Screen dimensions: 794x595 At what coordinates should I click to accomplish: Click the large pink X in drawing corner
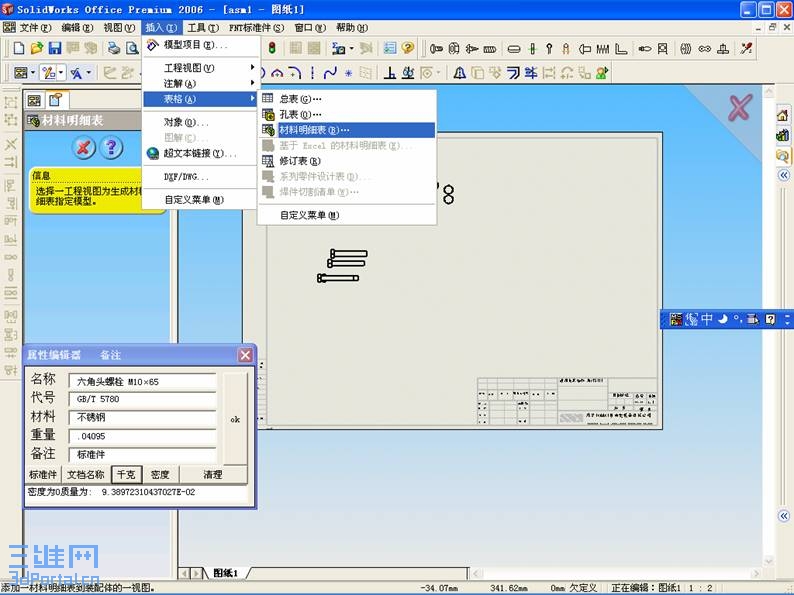pos(740,107)
